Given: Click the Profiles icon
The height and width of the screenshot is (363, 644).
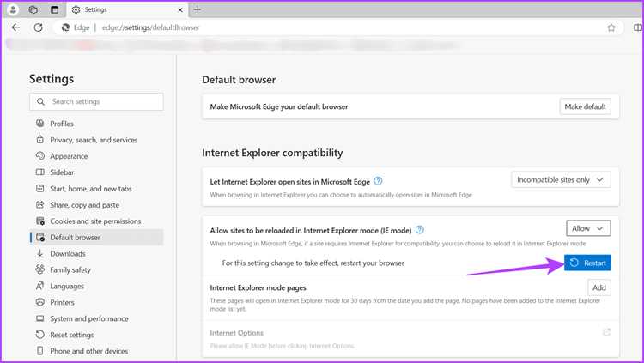Looking at the screenshot, I should [39, 124].
